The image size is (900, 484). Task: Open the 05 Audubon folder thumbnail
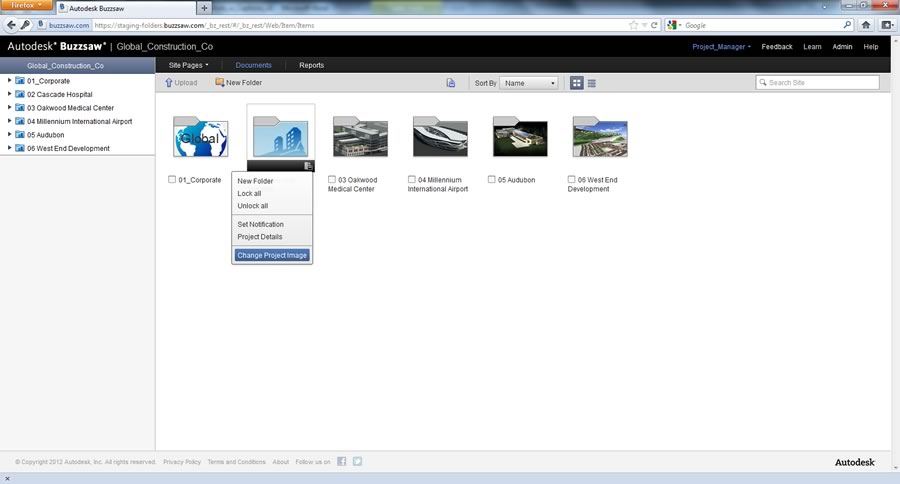point(520,137)
